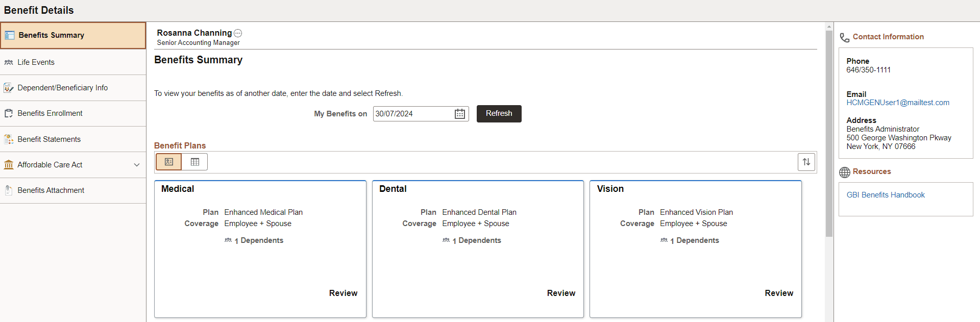Click the Benefit Statements icon
Image resolution: width=980 pixels, height=322 pixels.
pyautogui.click(x=9, y=139)
